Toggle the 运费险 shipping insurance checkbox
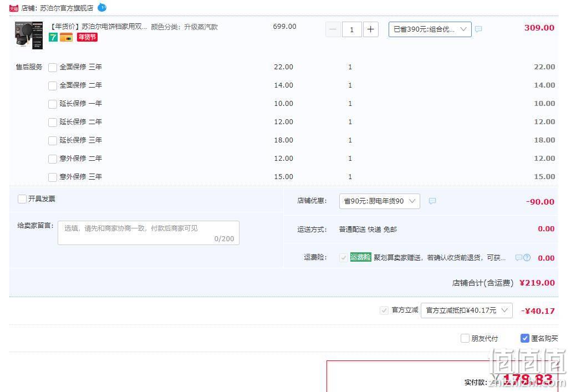 [343, 258]
